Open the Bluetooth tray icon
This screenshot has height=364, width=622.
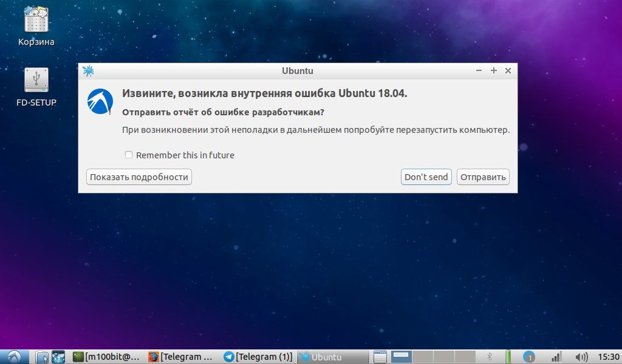[490, 357]
